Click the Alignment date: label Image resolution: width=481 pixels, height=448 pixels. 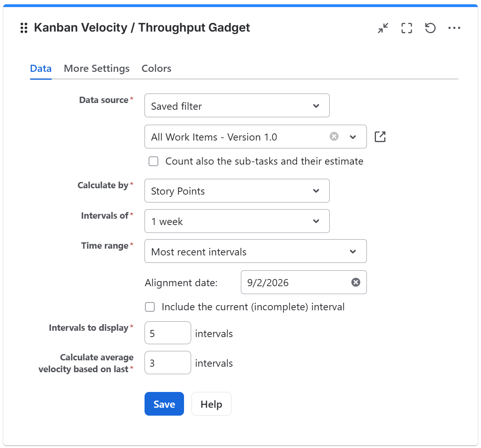tap(181, 283)
